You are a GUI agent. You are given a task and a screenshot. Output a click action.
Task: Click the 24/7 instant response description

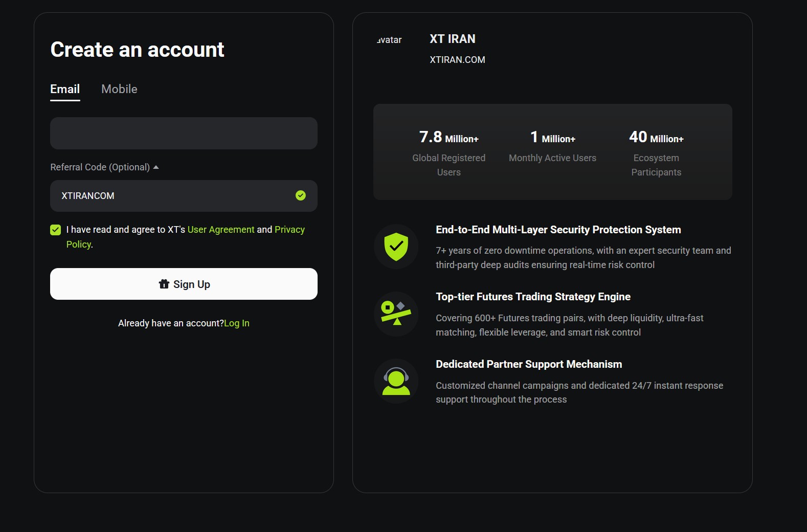tap(579, 392)
